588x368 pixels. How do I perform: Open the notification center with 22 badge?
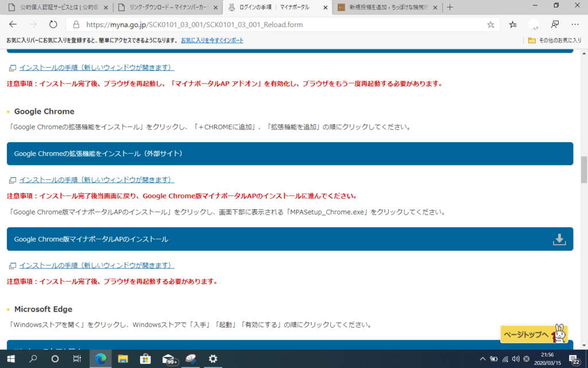click(574, 359)
